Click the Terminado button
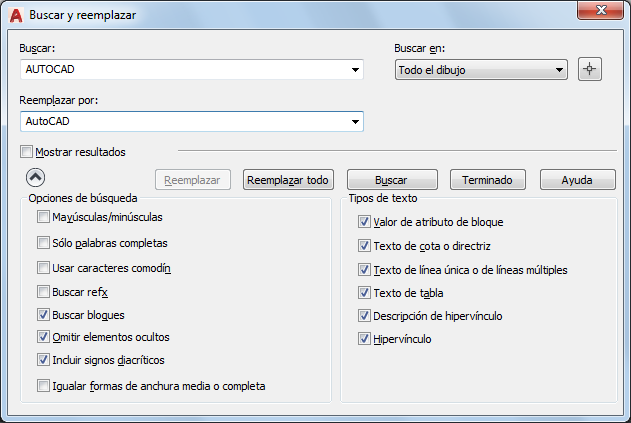This screenshot has height=423, width=631. (488, 180)
